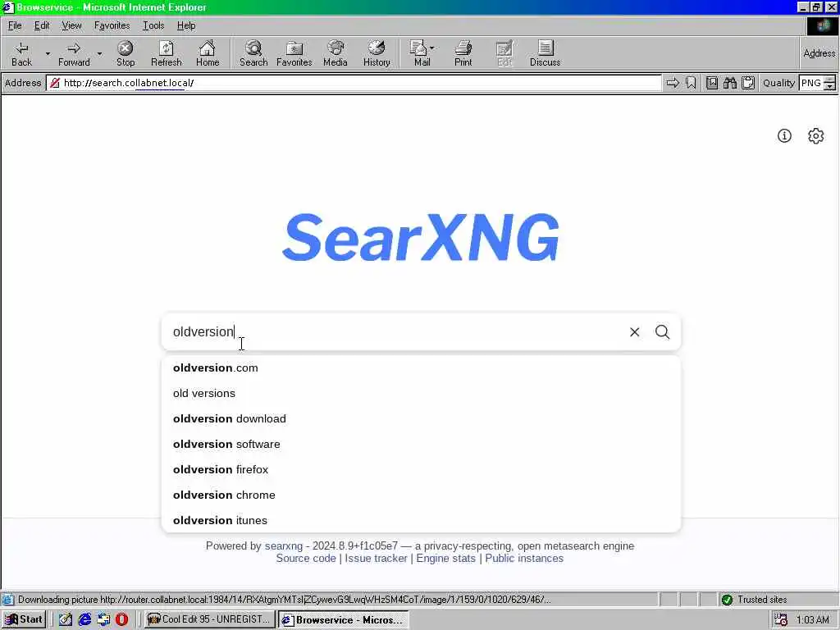Launch Opera from quick launch
Screen dimensions: 840x630
(121, 620)
